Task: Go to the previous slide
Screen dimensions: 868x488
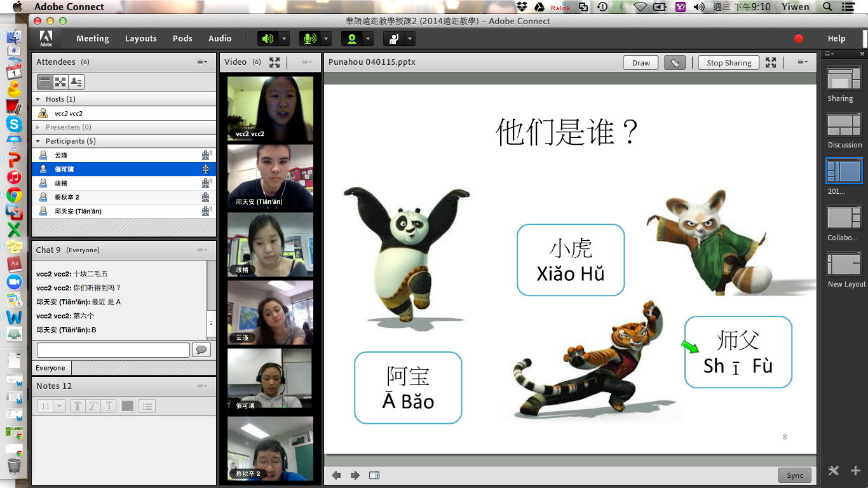Action: tap(336, 475)
